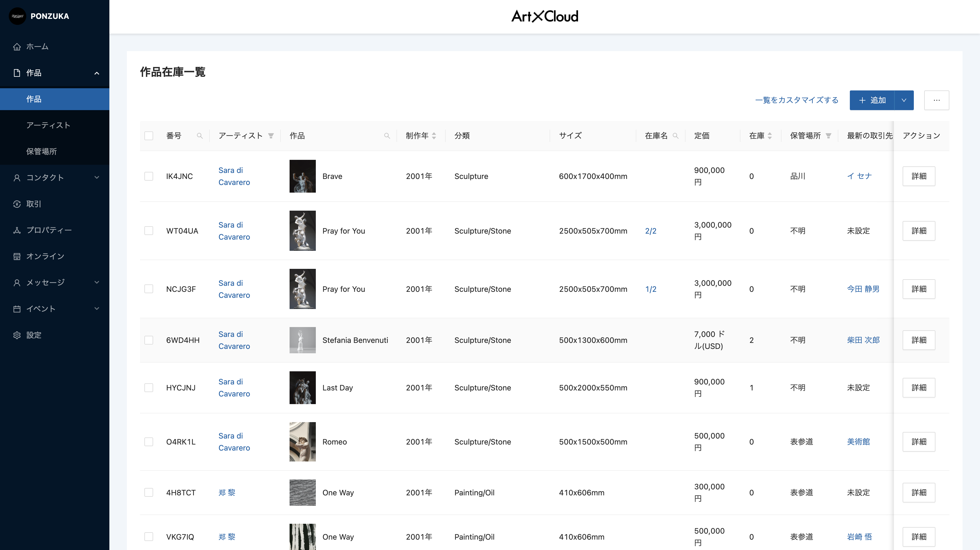Click 一覧をカスタマイズする link
This screenshot has width=980, height=550.
point(797,100)
